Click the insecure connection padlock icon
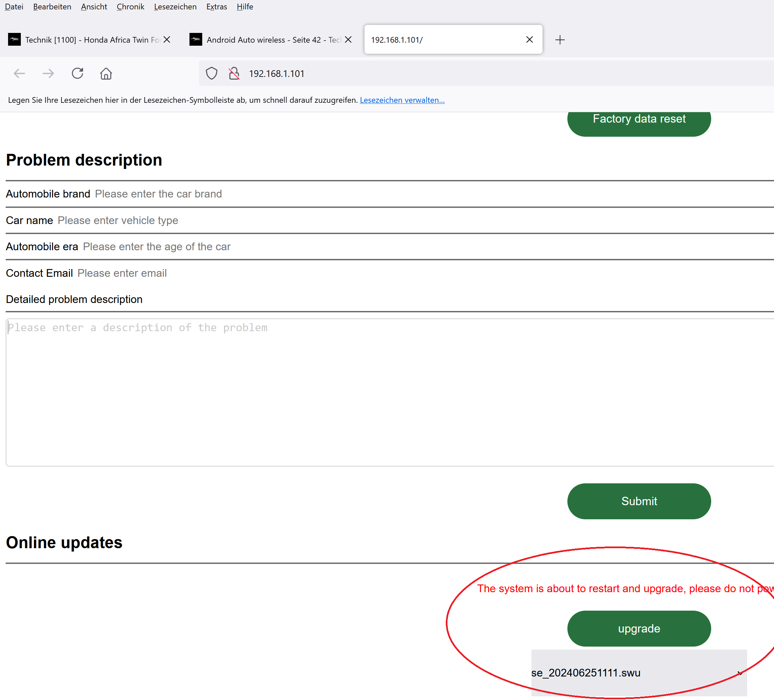774x700 pixels. (234, 73)
